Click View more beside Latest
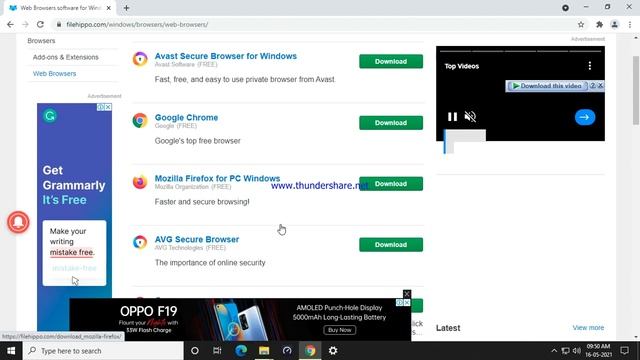 point(588,328)
